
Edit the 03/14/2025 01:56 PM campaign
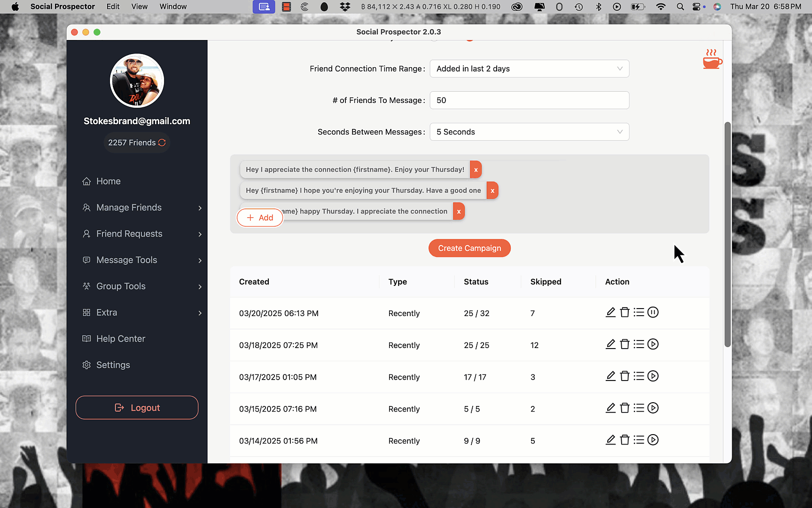click(x=610, y=440)
